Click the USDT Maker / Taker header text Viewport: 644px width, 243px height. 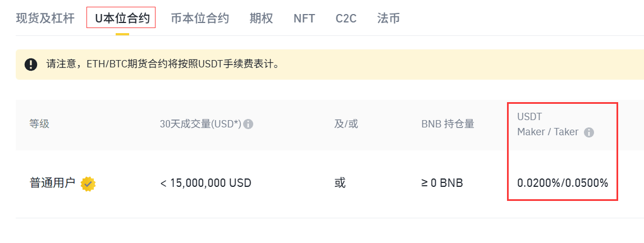[x=548, y=125]
